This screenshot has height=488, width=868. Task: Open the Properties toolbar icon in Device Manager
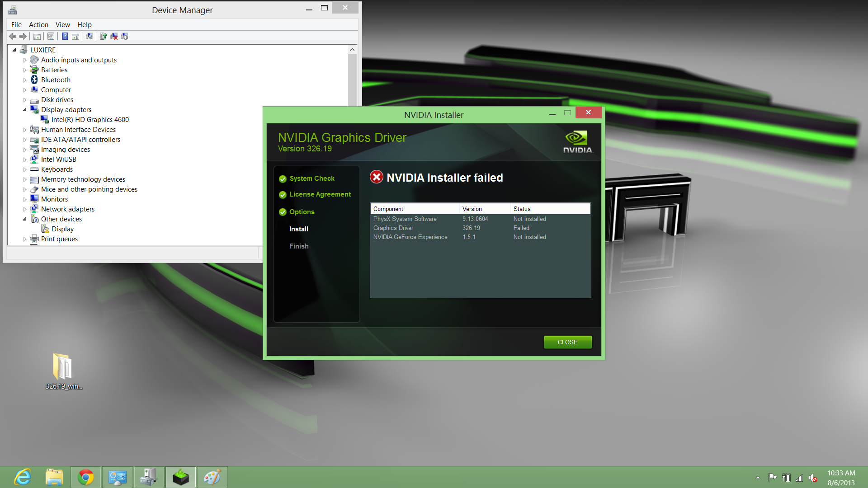click(x=51, y=37)
